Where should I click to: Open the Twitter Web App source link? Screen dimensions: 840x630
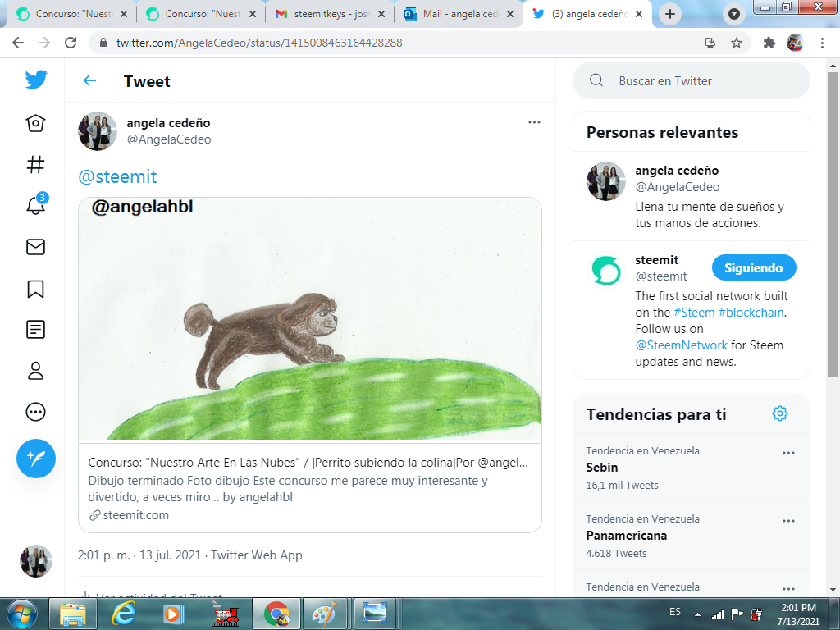pos(257,555)
